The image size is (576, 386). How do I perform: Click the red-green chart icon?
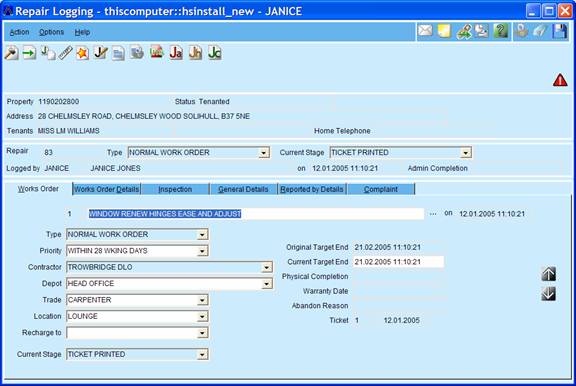pos(157,53)
